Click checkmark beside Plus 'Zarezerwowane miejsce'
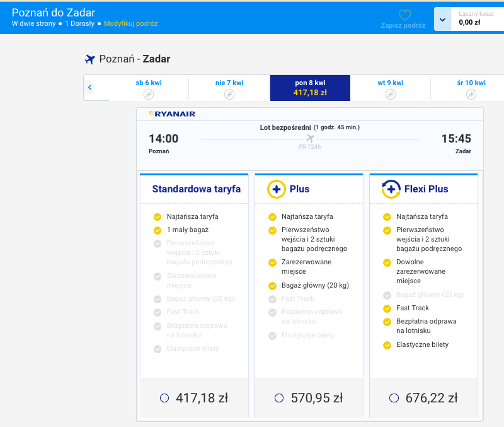Screen dimensions: 504x427 [272, 262]
